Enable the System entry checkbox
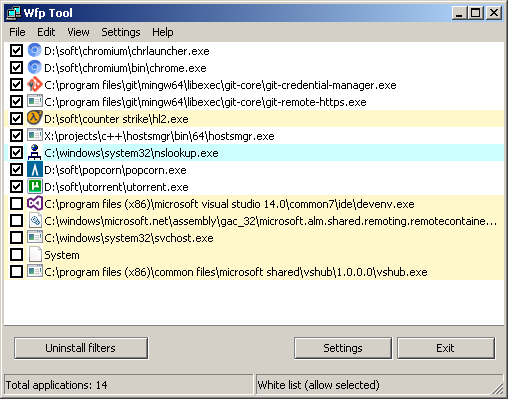The image size is (508, 399). 16,255
